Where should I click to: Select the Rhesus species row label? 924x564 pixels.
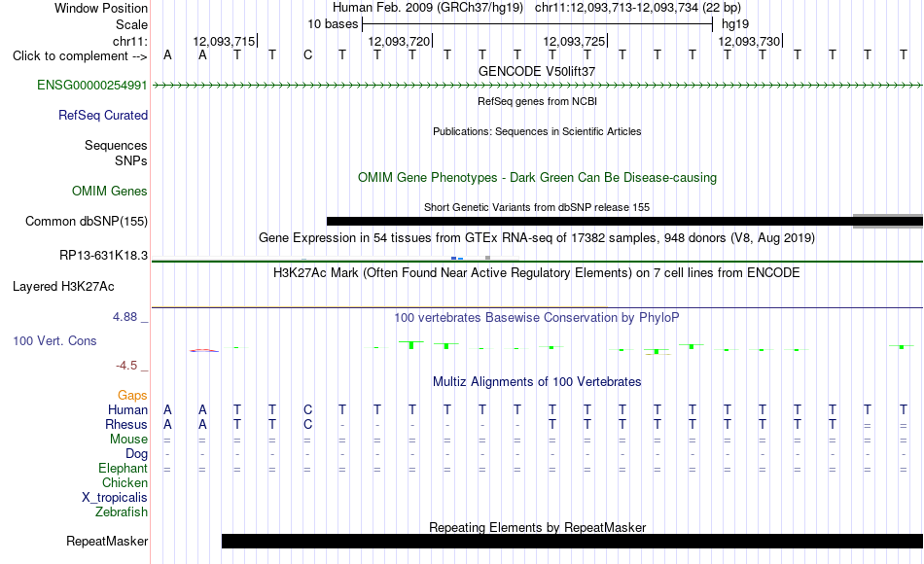click(126, 425)
